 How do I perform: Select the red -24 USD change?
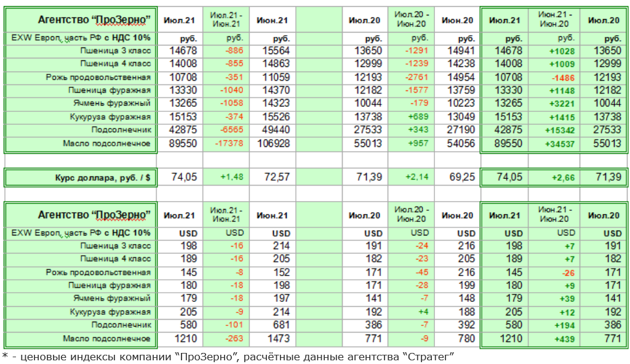pyautogui.click(x=422, y=246)
